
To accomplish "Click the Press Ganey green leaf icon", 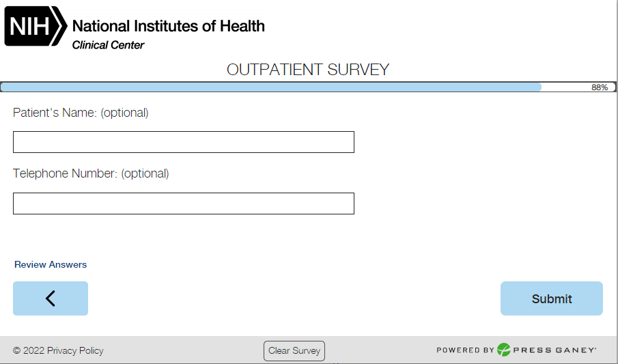I will pos(504,350).
